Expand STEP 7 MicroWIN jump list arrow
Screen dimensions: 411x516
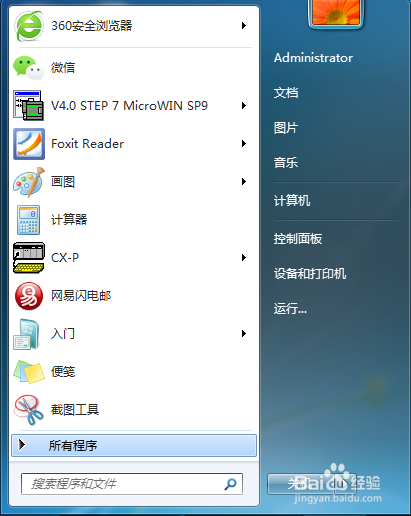244,106
